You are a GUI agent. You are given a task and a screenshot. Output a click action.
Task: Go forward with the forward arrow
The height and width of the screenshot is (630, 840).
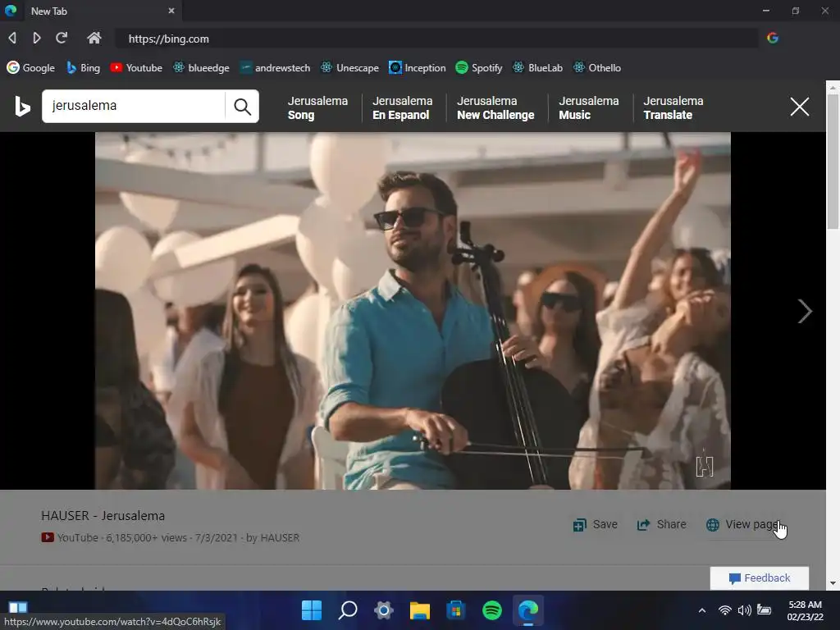[x=36, y=38]
